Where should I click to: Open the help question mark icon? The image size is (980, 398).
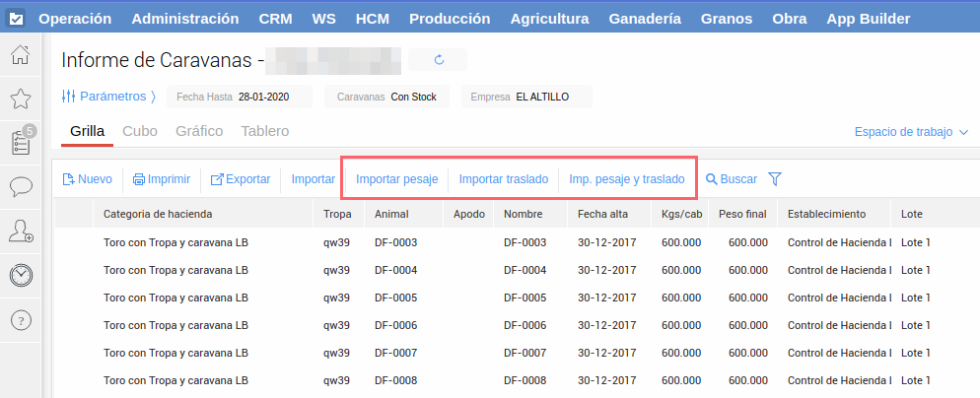click(21, 320)
